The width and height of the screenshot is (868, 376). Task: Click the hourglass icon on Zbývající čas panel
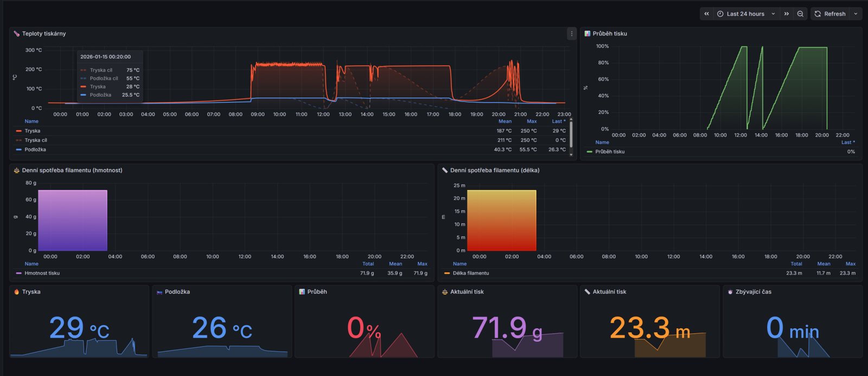[x=730, y=291]
